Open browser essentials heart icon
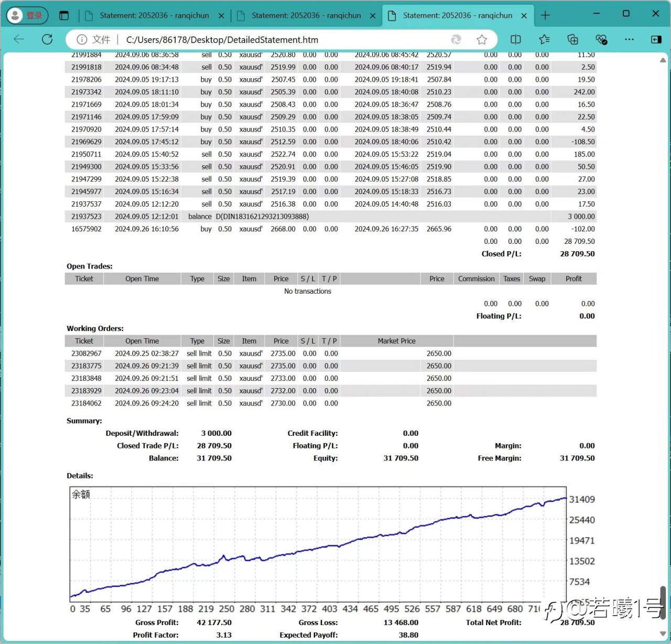Screen dimensions: 671x644 point(601,39)
